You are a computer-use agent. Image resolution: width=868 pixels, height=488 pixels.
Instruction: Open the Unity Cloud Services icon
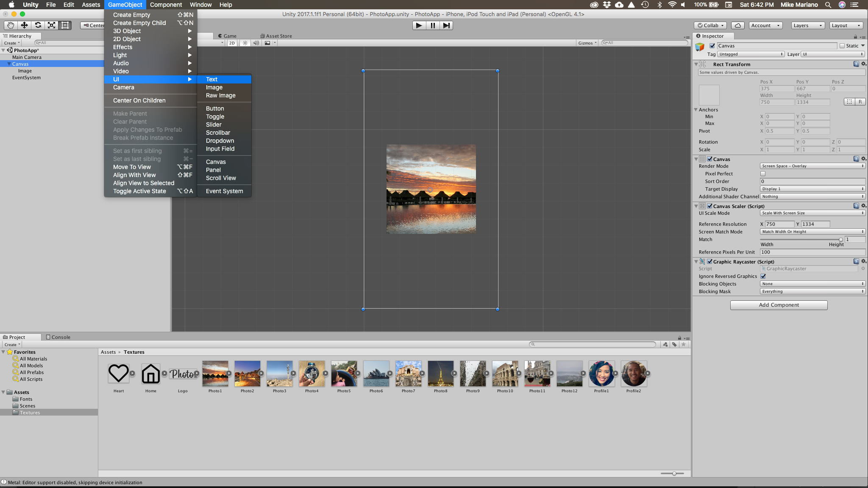737,25
